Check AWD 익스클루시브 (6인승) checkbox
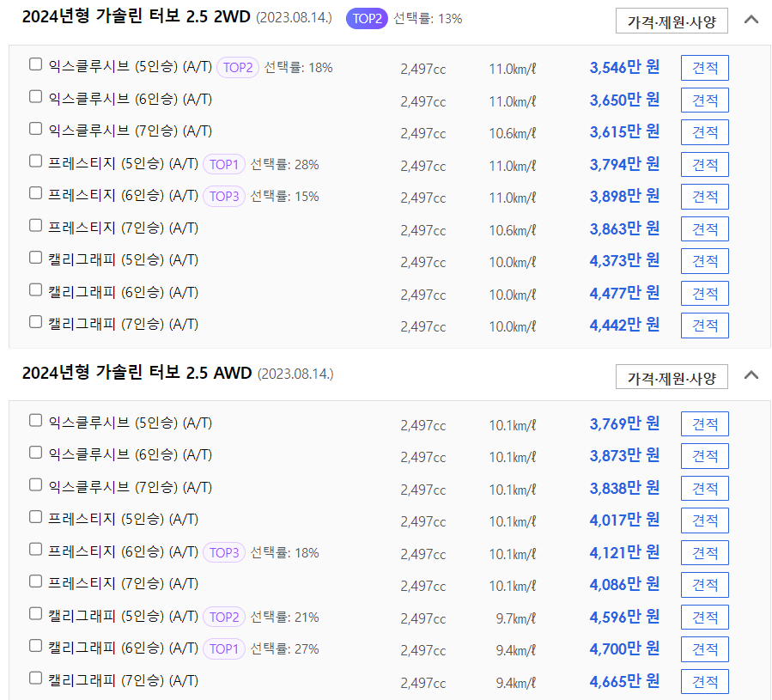This screenshot has height=700, width=772. click(x=35, y=453)
